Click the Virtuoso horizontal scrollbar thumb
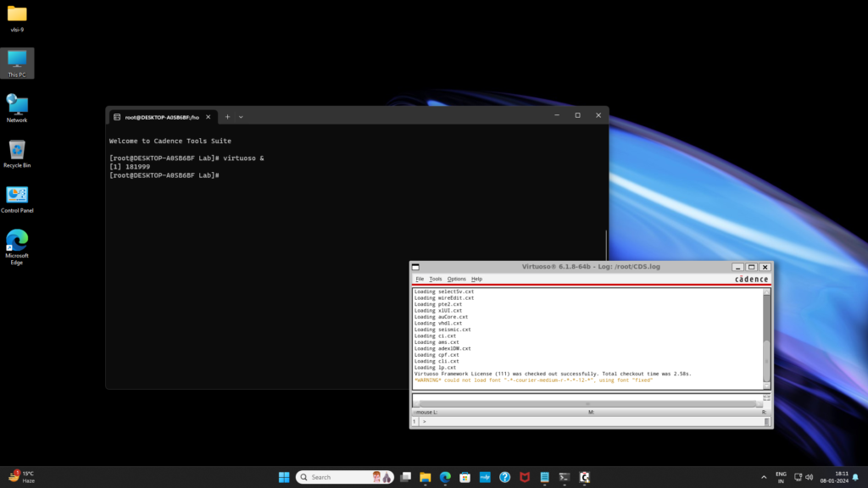Viewport: 868px width, 488px height. pyautogui.click(x=588, y=403)
